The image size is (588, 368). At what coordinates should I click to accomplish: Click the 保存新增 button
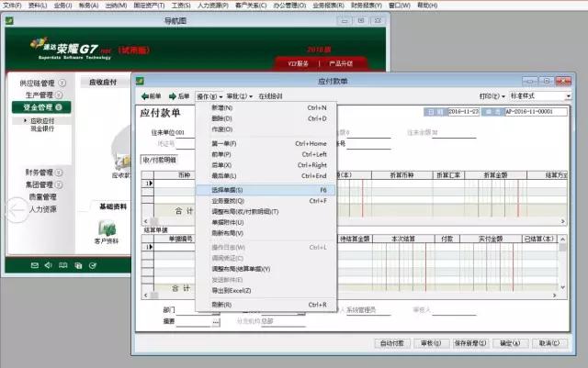[x=470, y=343]
